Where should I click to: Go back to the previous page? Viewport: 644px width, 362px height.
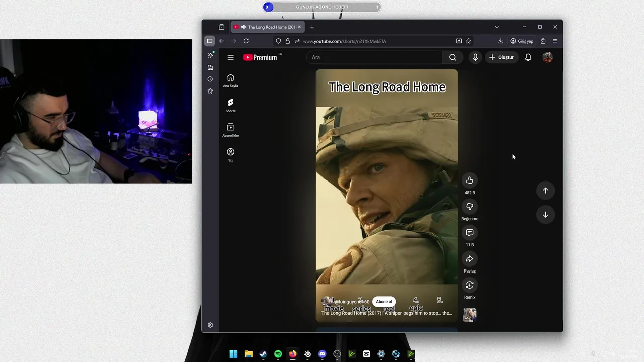[x=221, y=41]
